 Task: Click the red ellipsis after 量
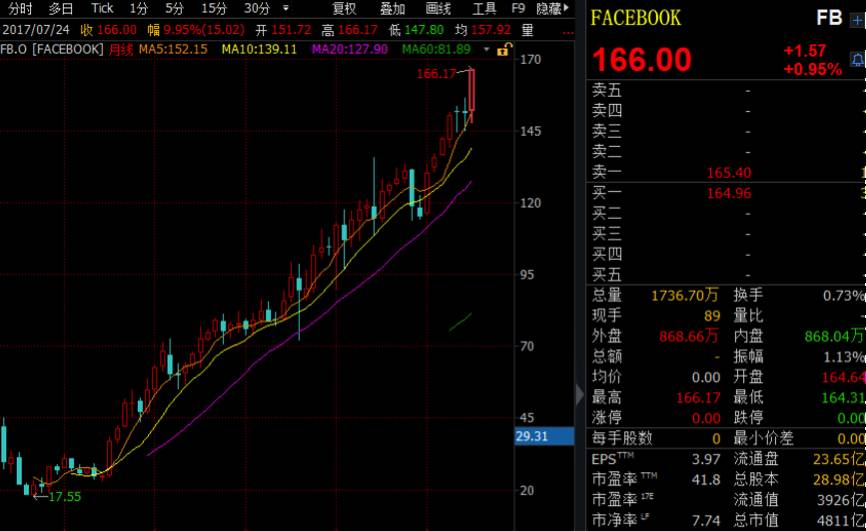click(x=568, y=32)
